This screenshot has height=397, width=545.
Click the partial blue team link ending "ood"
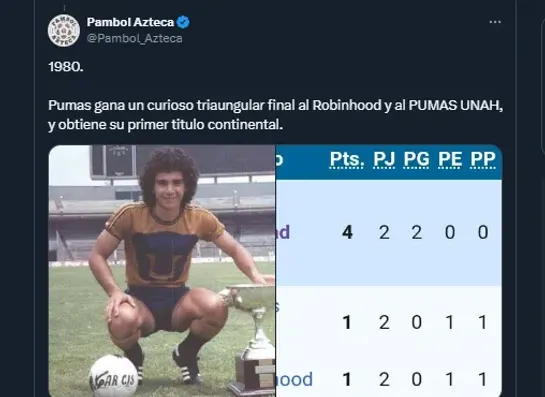point(294,379)
